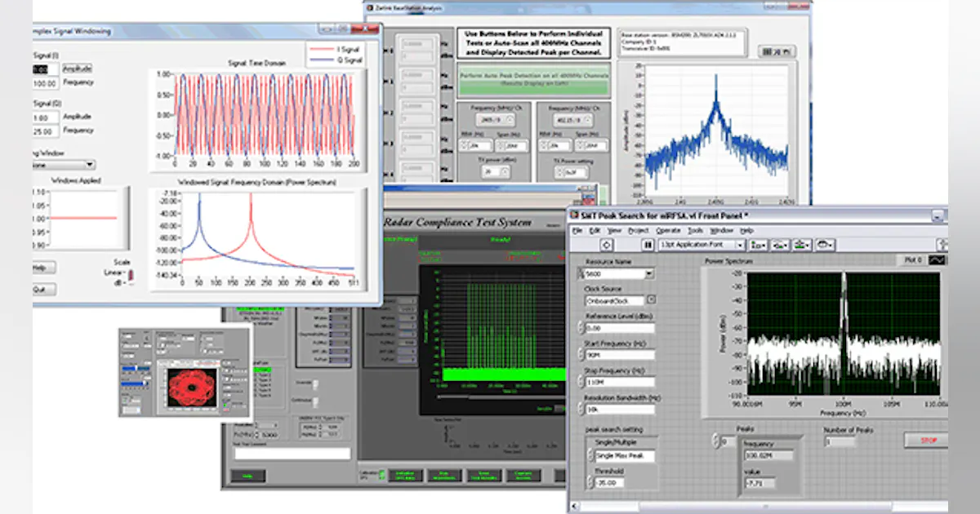Click the Plot 0 line style swatch

[x=938, y=259]
